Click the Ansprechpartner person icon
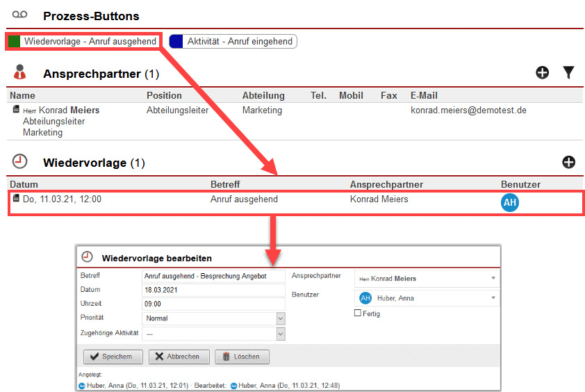585x392 pixels. (20, 72)
